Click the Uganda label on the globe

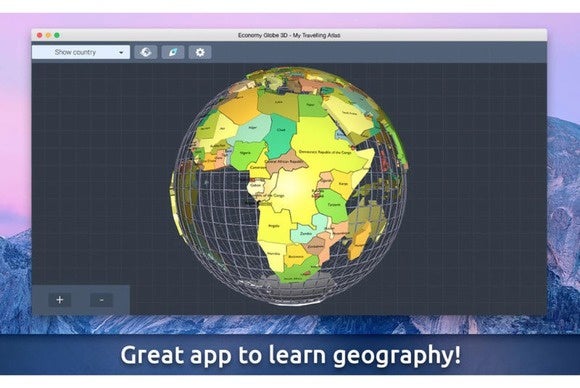327,181
